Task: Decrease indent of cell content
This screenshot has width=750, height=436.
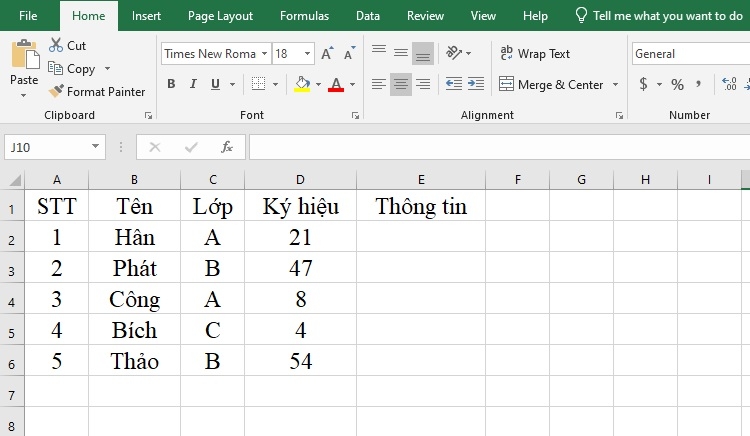Action: pyautogui.click(x=453, y=84)
